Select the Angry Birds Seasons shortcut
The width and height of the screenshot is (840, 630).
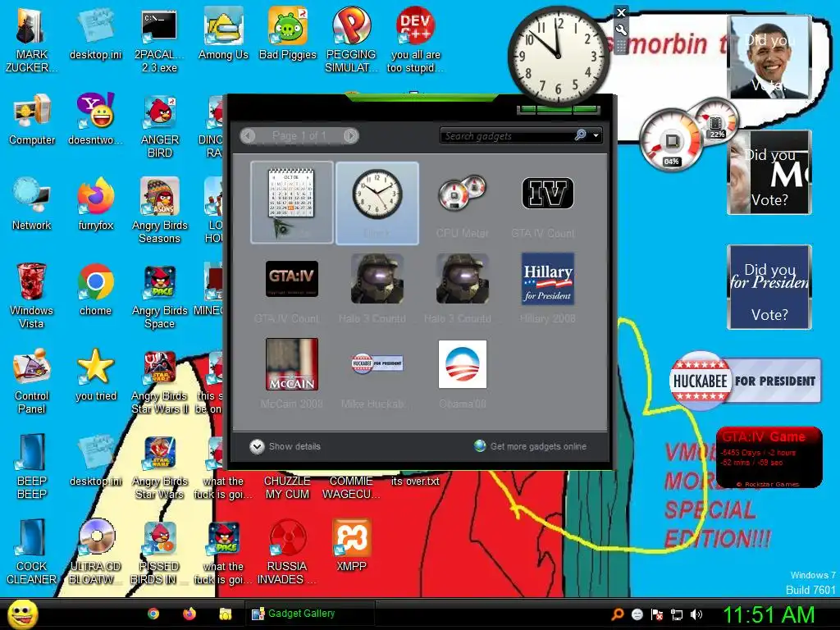click(x=160, y=211)
